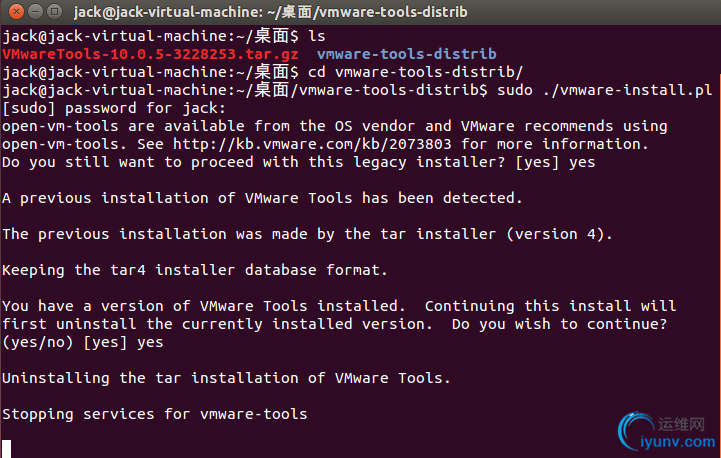
Task: Click the '(yes/no) [yes] yes' response line
Action: [83, 343]
